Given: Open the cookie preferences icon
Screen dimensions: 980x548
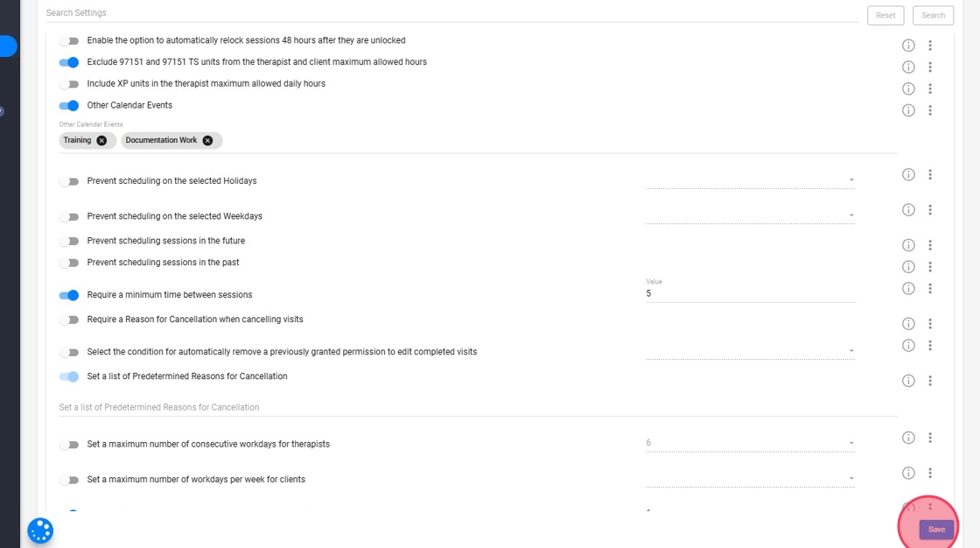Looking at the screenshot, I should (40, 530).
